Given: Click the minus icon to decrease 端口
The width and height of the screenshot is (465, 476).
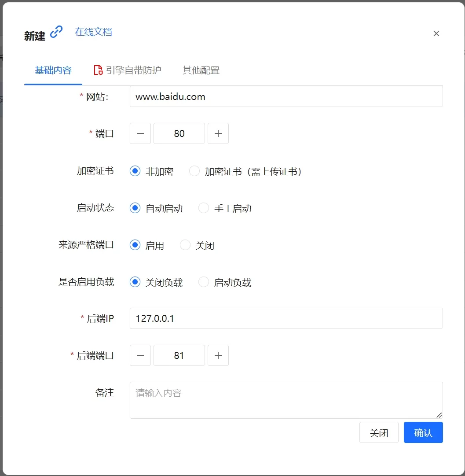Looking at the screenshot, I should (140, 133).
